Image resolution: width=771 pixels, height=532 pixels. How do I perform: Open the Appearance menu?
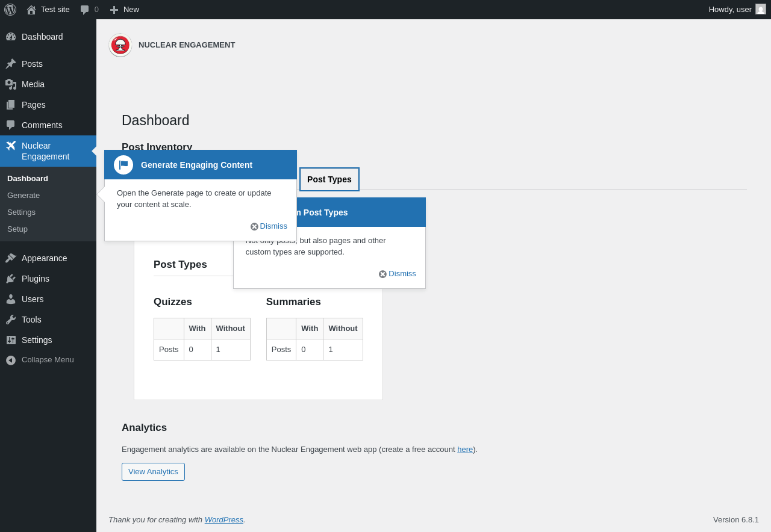48,258
